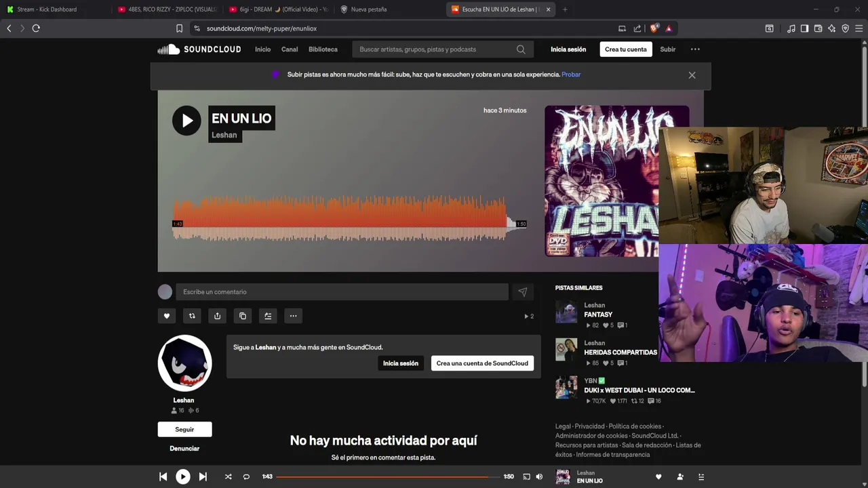Copy the track link
The image size is (868, 488).
[243, 316]
